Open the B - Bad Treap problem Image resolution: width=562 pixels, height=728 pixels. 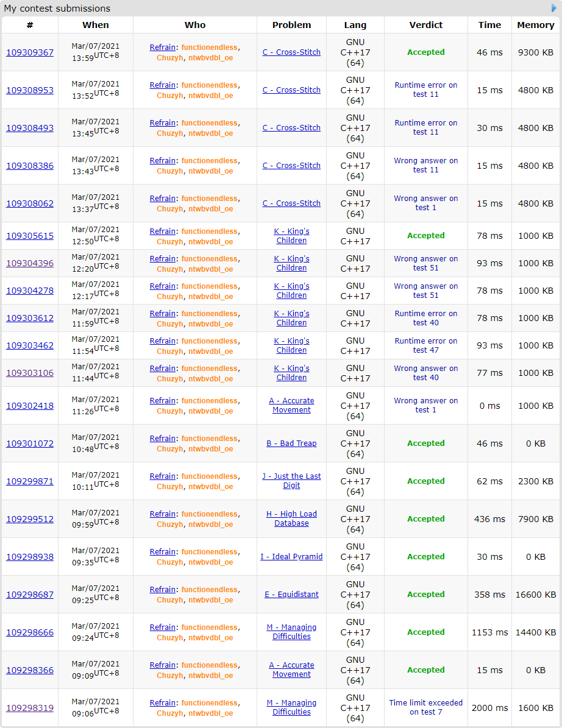[x=291, y=444]
